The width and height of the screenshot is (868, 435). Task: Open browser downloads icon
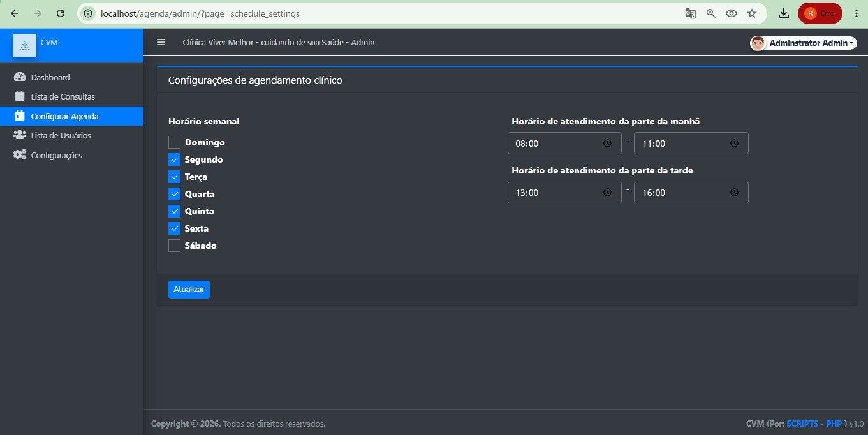pyautogui.click(x=784, y=13)
